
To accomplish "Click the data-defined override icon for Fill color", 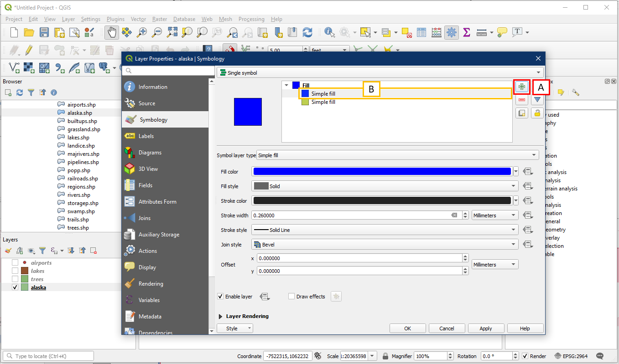I will (x=528, y=172).
